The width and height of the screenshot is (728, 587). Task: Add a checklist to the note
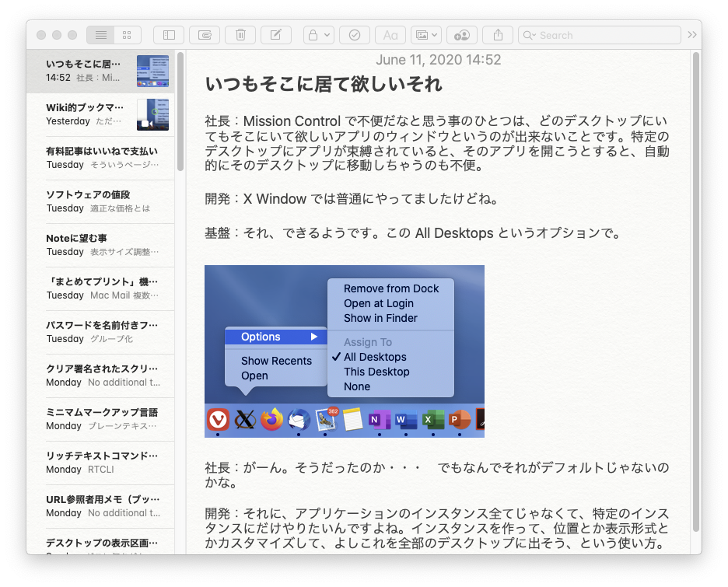(x=355, y=35)
